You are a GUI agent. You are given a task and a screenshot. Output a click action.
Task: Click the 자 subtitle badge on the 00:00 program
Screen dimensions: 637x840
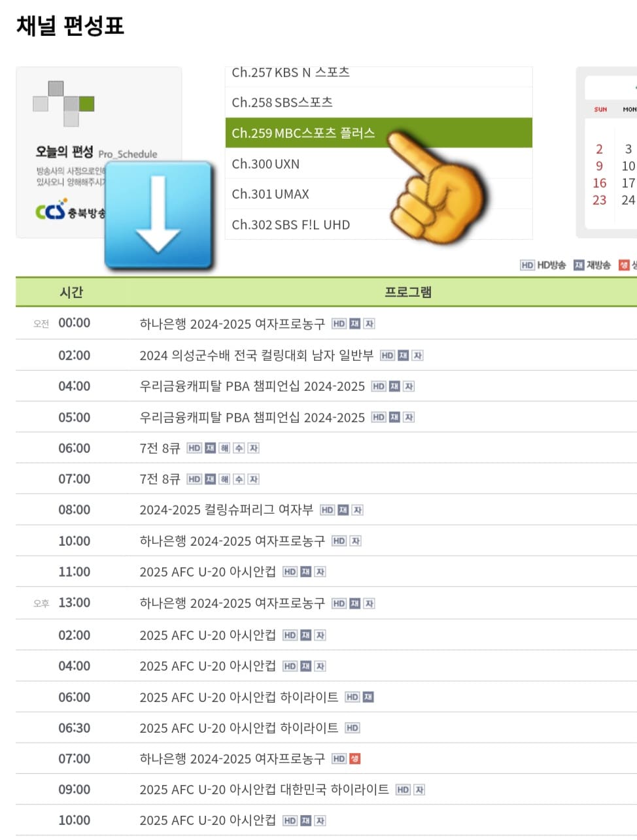[371, 323]
